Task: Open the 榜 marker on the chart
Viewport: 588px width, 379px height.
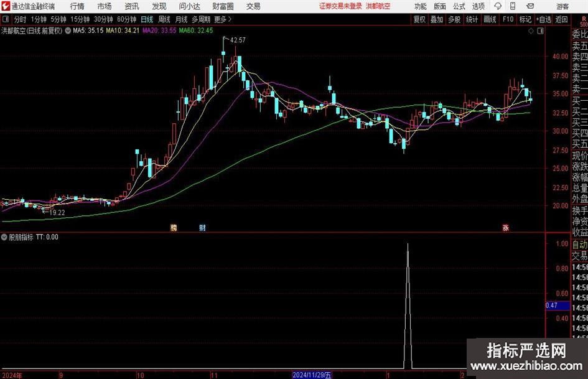Action: 173,227
